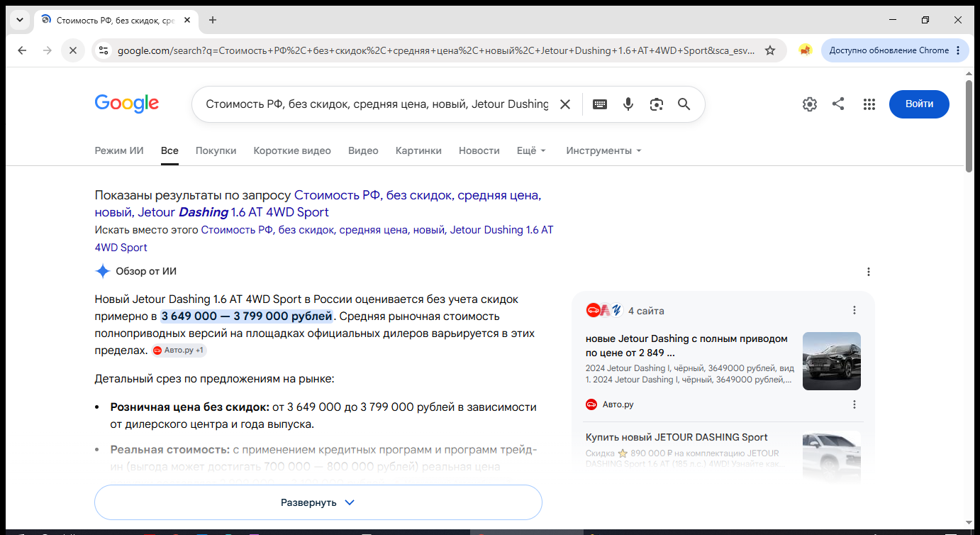
Task: Go back to the previous page
Action: point(22,50)
